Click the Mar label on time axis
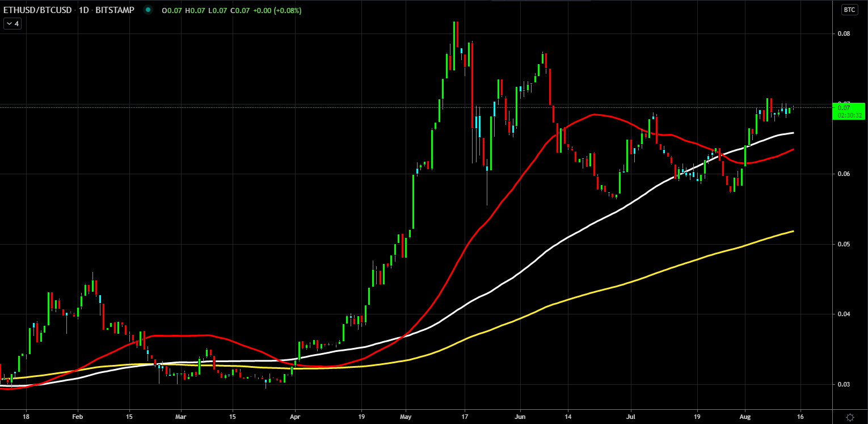The image size is (868, 424). point(181,416)
